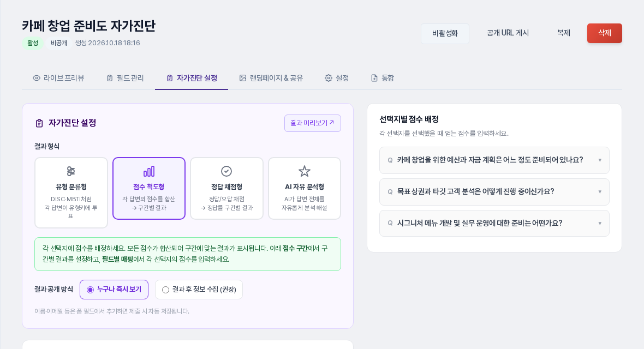Switch to the 통합 tab

pos(383,78)
